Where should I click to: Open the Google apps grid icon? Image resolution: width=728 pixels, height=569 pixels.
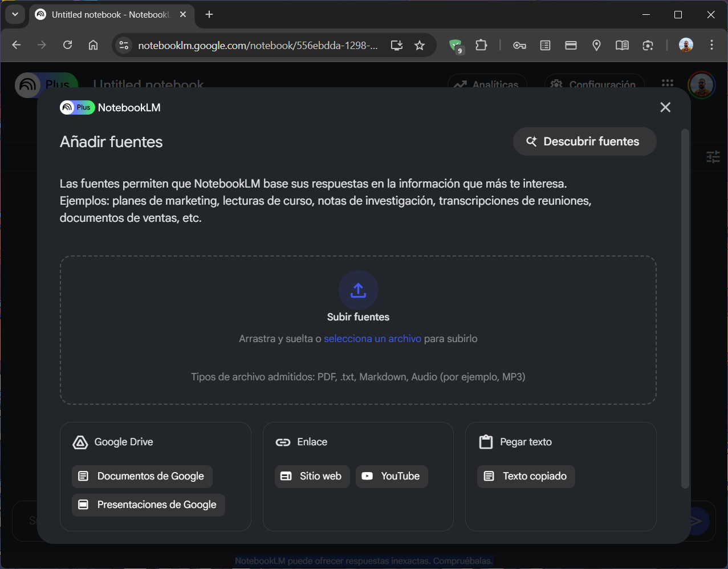[x=668, y=83]
